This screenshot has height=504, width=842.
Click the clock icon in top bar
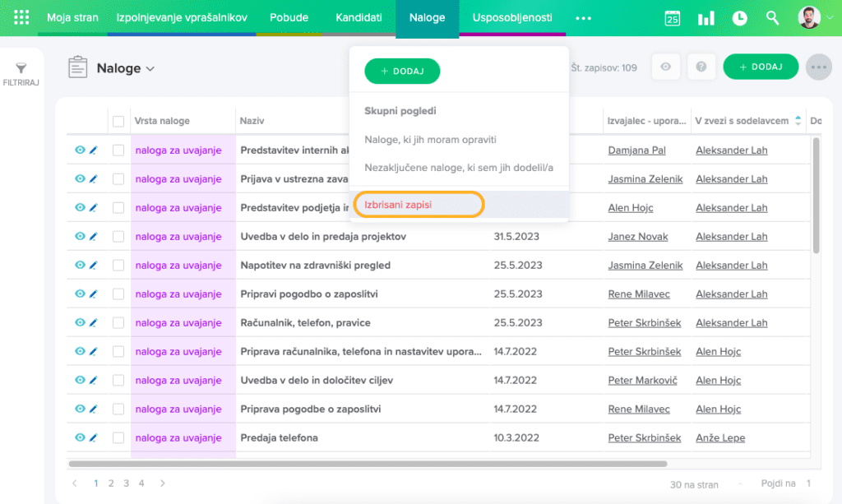739,18
